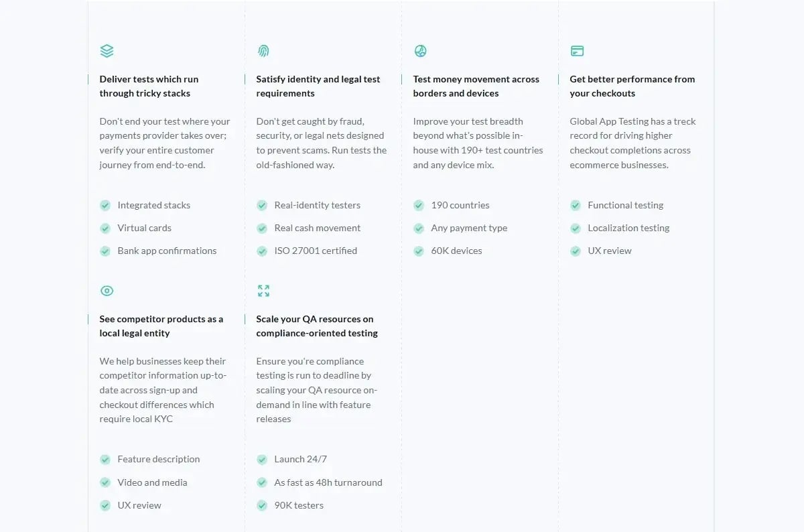Screen dimensions: 804x532
Task: Click the 'Deliver tests which run through tricky stacks' heading
Action: point(149,86)
